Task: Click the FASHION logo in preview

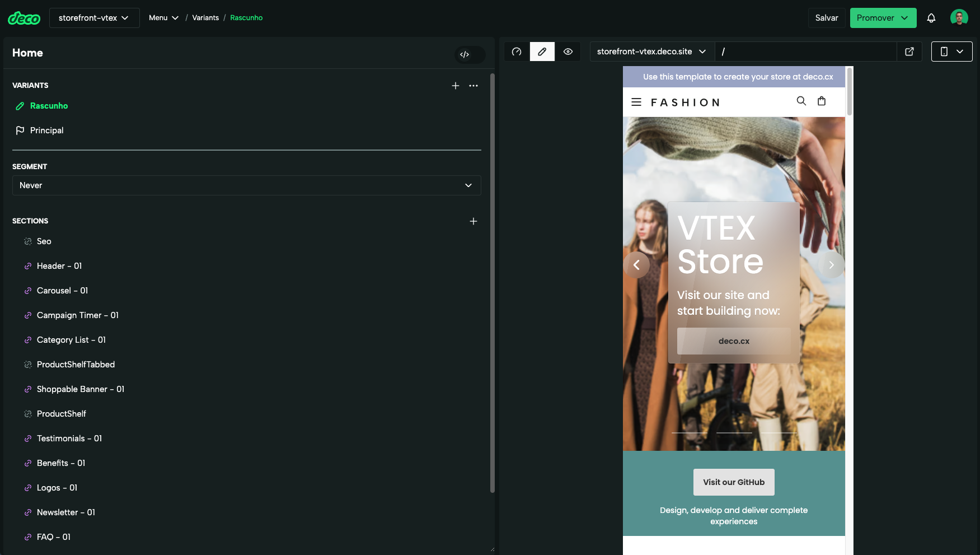Action: click(685, 102)
